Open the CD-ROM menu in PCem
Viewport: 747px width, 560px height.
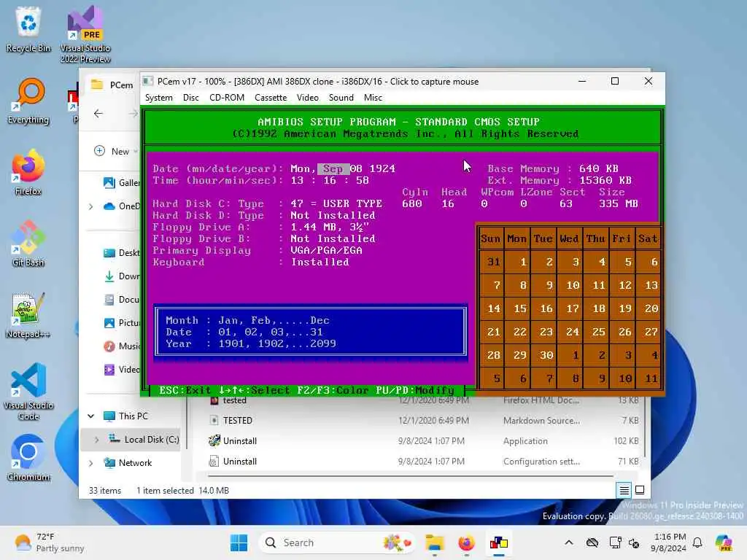[x=227, y=98]
